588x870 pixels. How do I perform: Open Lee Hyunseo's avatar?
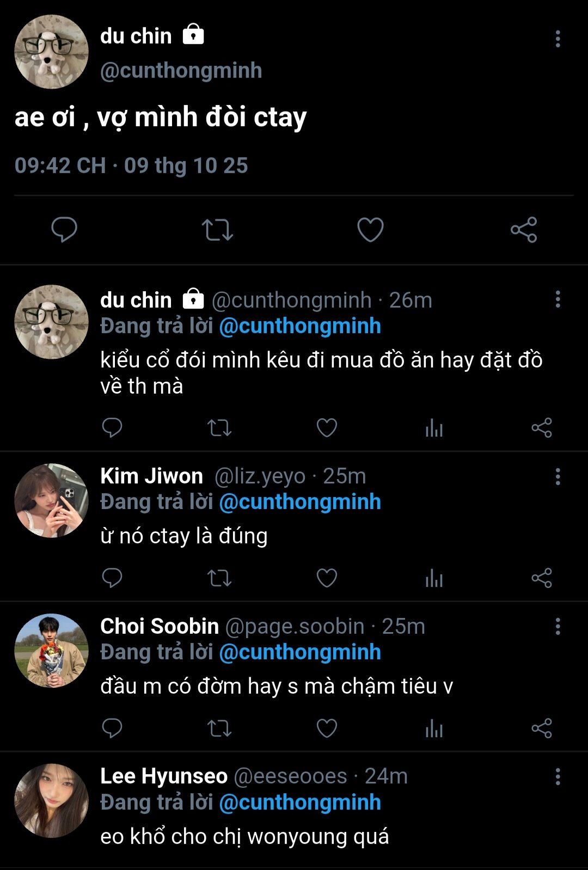click(x=51, y=800)
